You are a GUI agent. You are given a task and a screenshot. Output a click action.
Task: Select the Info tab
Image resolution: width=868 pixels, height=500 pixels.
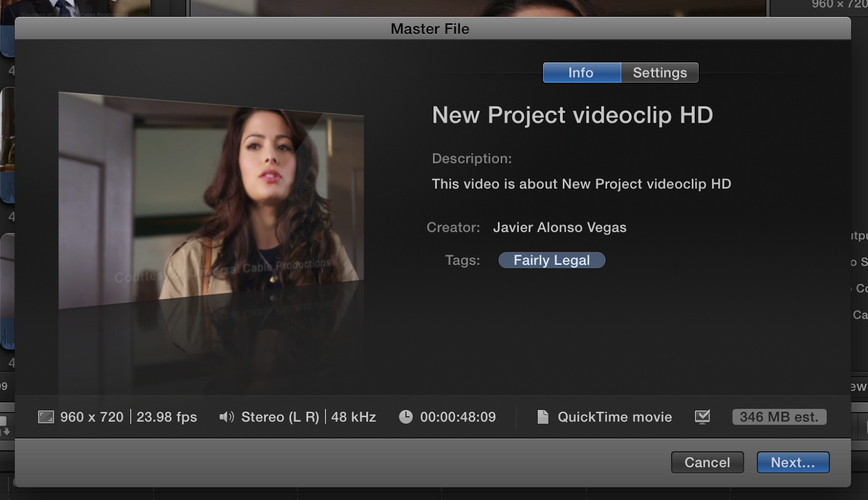581,72
